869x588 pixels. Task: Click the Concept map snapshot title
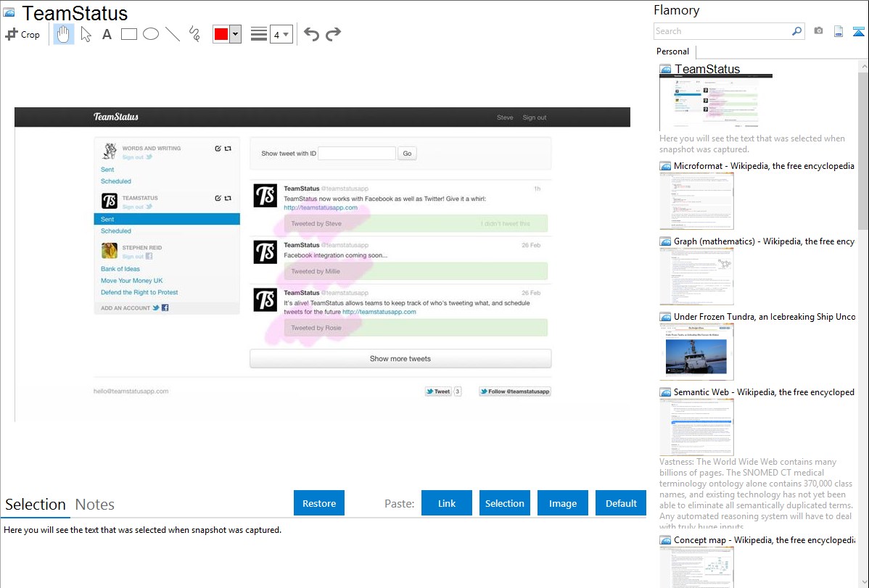[x=765, y=539]
